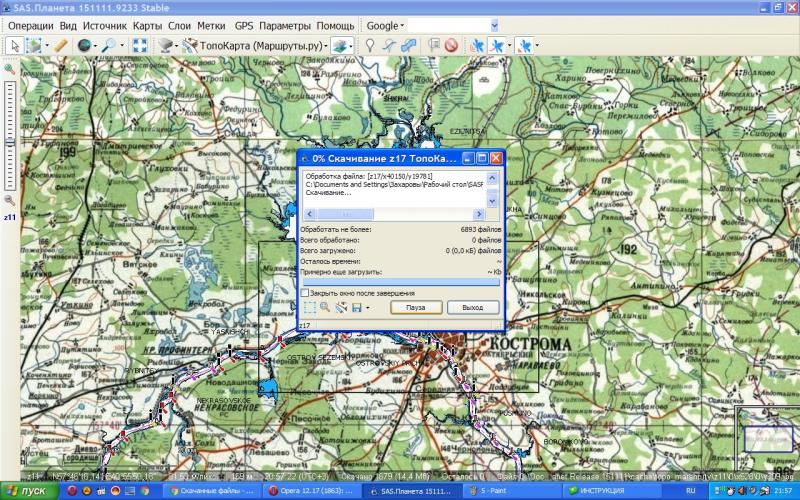Select the add placemark tool
The width and height of the screenshot is (800, 500).
[x=370, y=45]
